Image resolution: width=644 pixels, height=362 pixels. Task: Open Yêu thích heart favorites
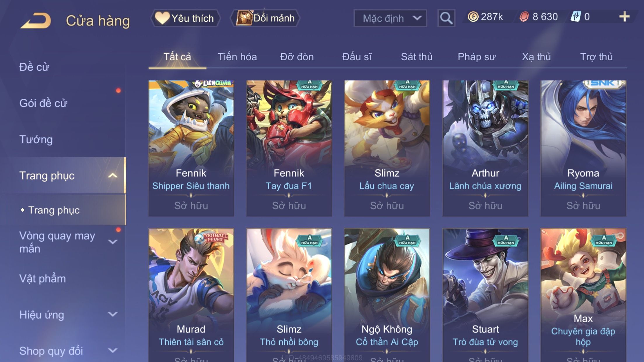tap(185, 18)
